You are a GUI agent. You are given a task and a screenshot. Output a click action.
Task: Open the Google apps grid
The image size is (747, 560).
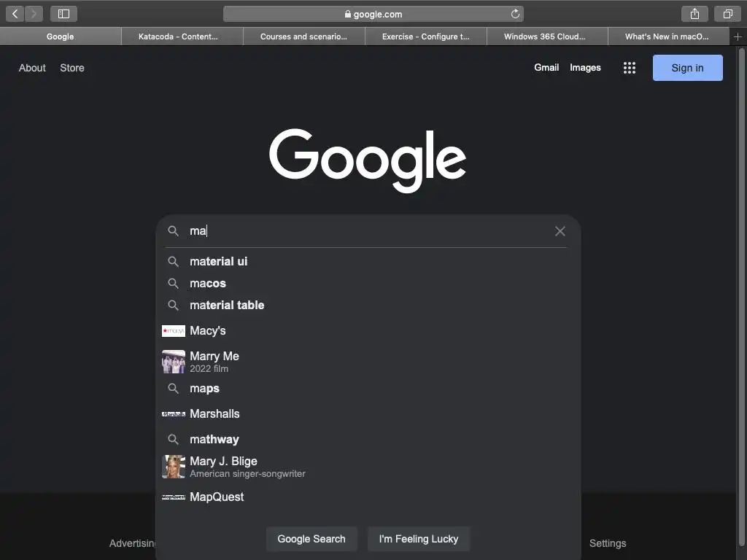point(630,68)
